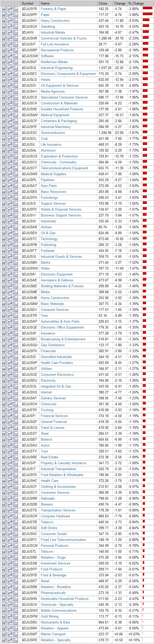Open the Telecommunications Equipment link
The width and height of the screenshot is (154, 644).
coord(64,168)
